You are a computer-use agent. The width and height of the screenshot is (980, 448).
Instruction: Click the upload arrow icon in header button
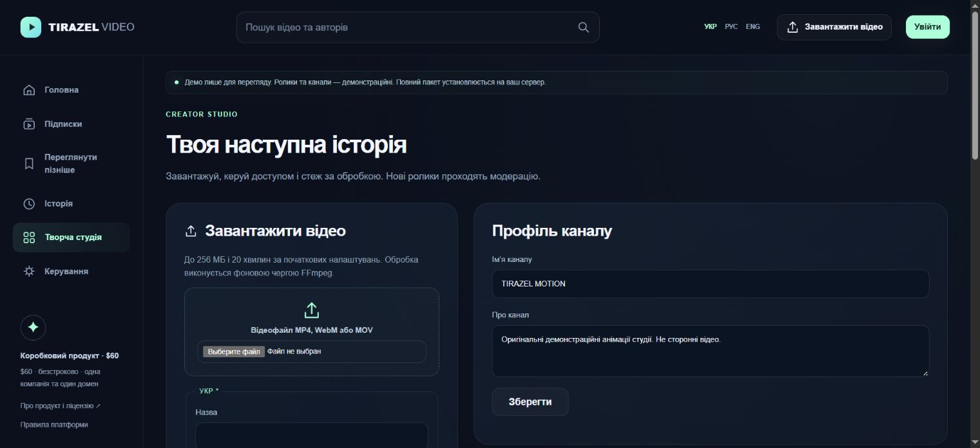(793, 27)
